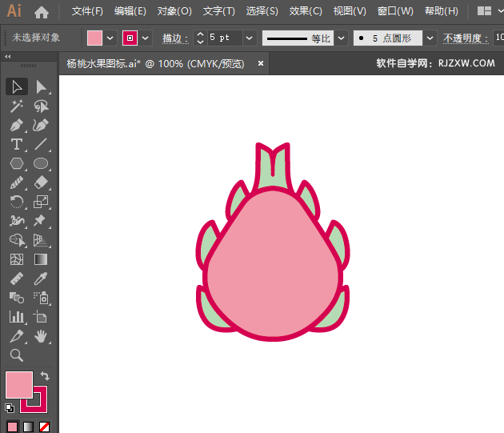Select the Hand tool
The image size is (504, 433).
41,336
